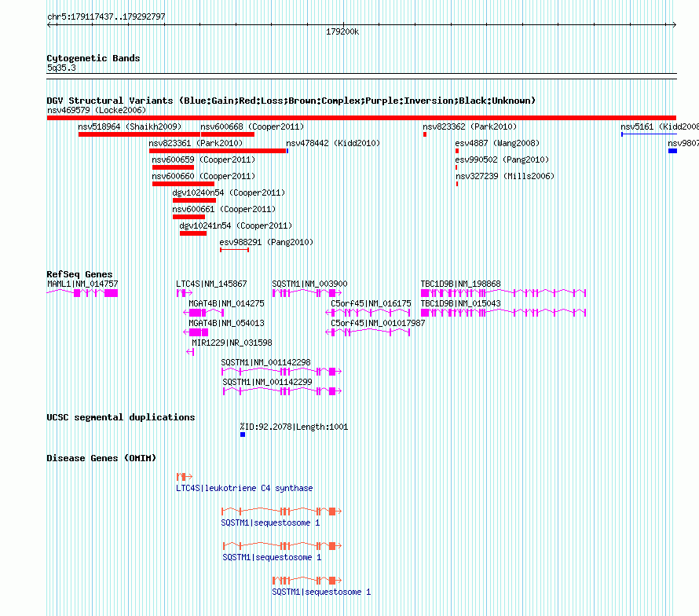Select nsv327239 (Mills2006) variant

point(505,176)
